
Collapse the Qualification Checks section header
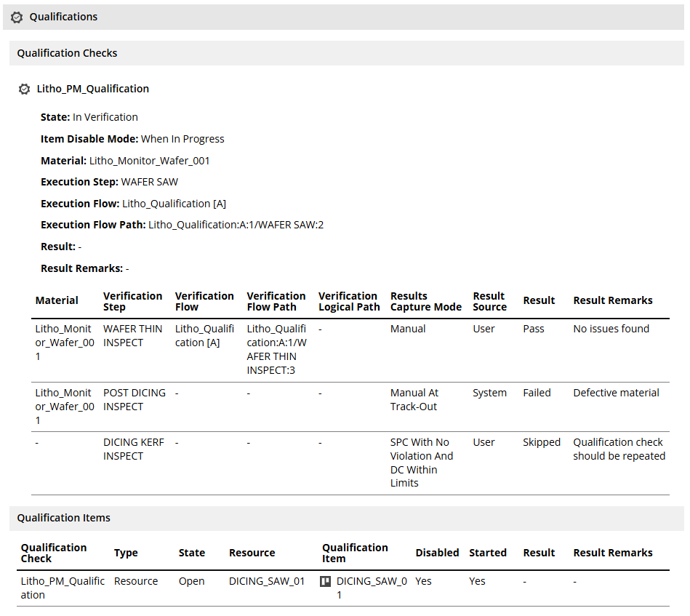point(67,53)
